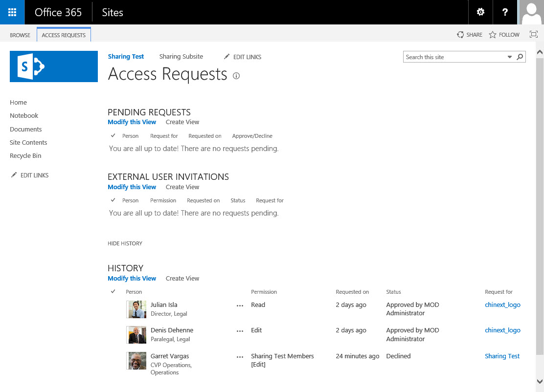
Task: Click the scrollbar up arrow
Action: point(540,52)
